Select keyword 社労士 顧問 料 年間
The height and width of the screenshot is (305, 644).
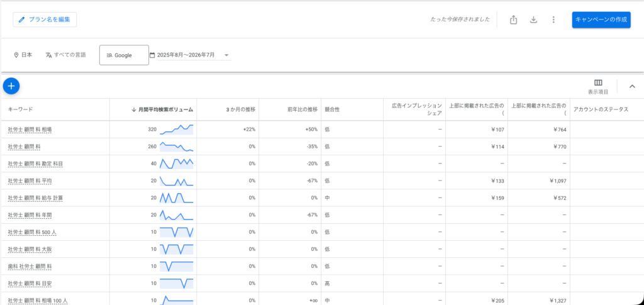(30, 214)
